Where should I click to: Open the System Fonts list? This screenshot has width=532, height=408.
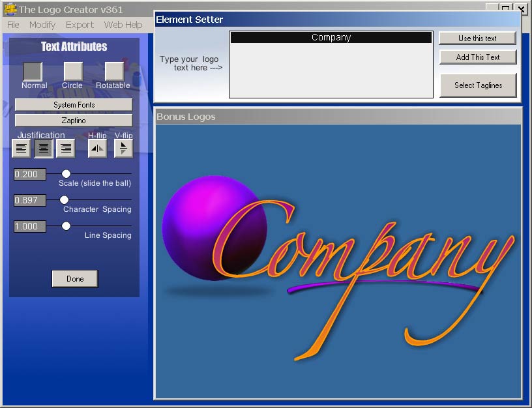click(74, 105)
